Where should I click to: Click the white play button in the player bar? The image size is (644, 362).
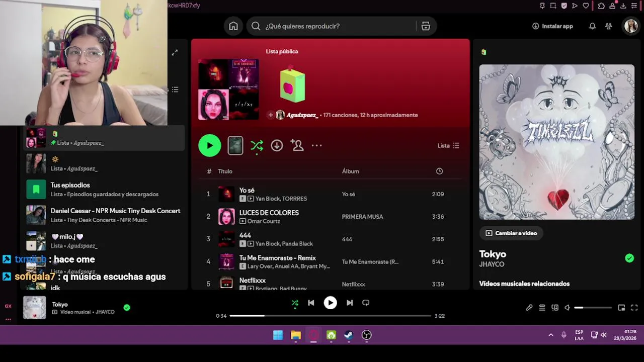[x=330, y=303]
